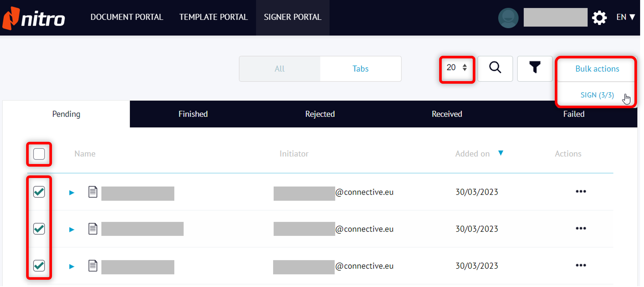The height and width of the screenshot is (287, 644).
Task: Open actions menu for third document
Action: pos(581,266)
